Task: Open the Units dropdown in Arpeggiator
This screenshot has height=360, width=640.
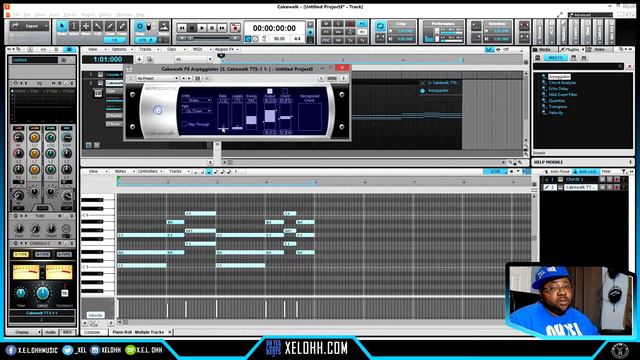Action: point(196,100)
